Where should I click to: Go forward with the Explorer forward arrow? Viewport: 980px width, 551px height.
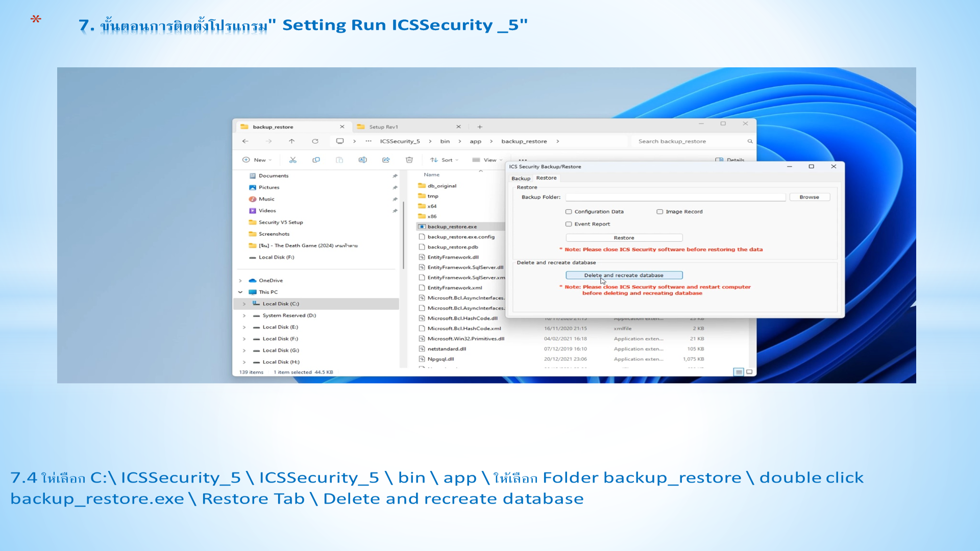(268, 141)
